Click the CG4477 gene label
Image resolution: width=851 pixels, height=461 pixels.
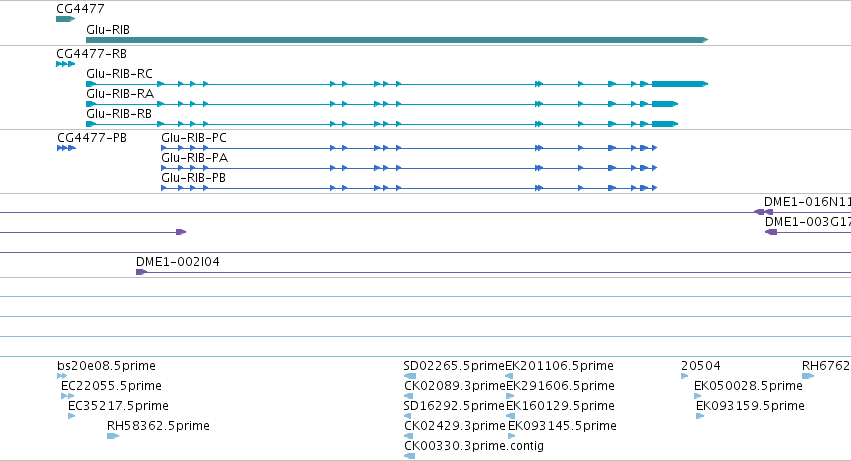tap(80, 9)
